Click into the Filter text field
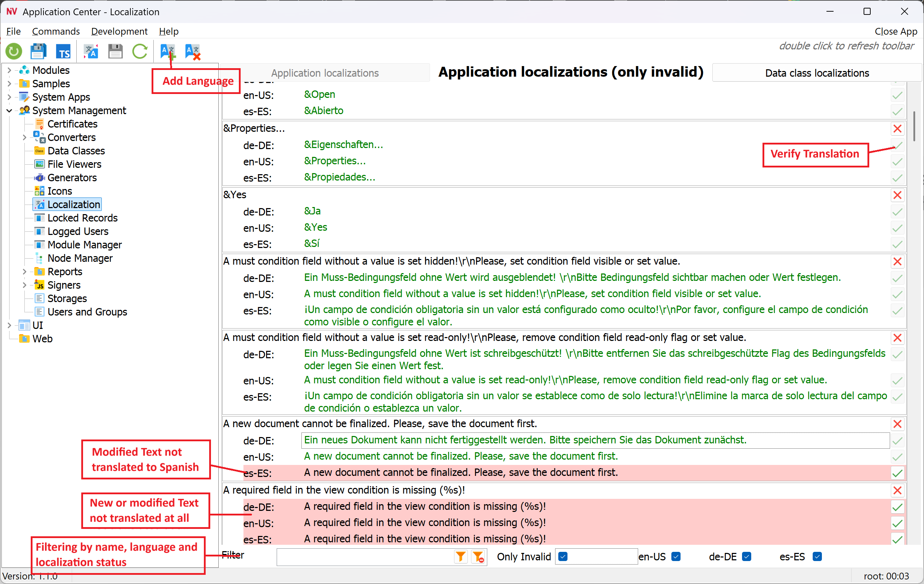The width and height of the screenshot is (924, 584). coord(365,556)
